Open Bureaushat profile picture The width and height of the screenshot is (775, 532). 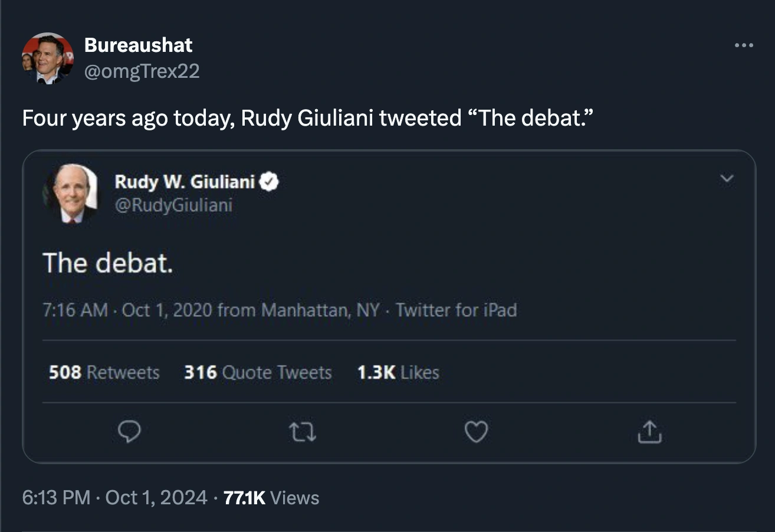pos(48,58)
